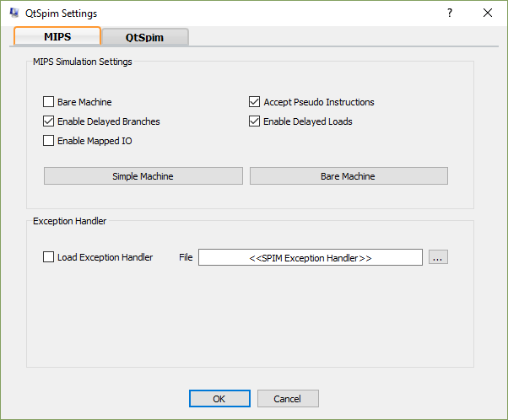The height and width of the screenshot is (420, 508).
Task: Cancel the settings dialog
Action: [288, 399]
